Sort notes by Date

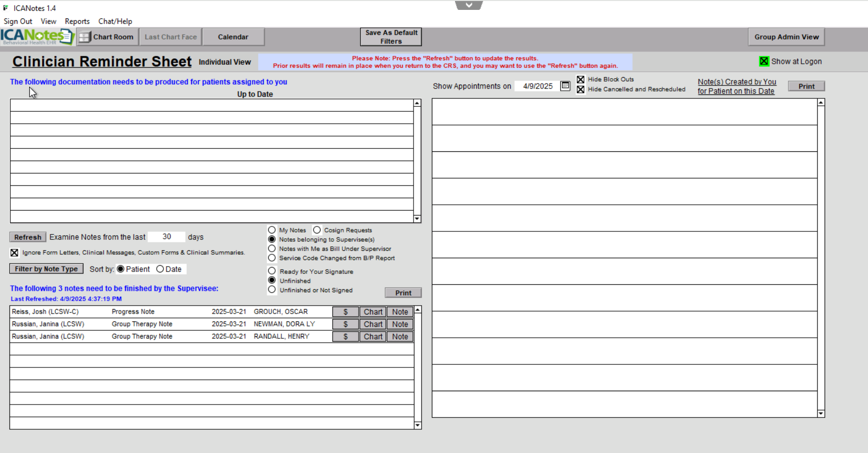tap(160, 269)
